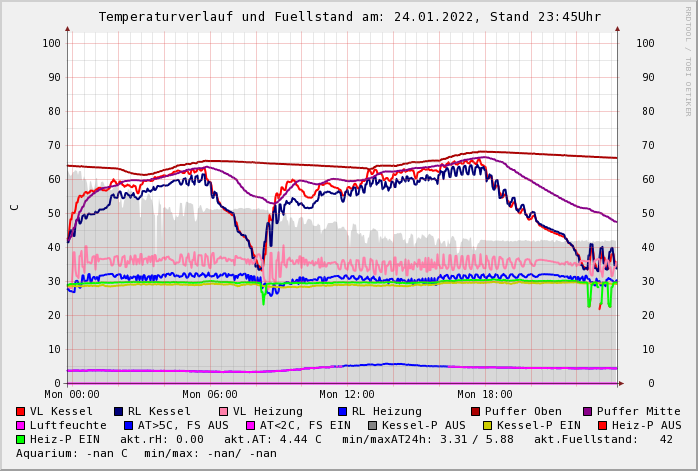698x471 pixels.
Task: Click the Mon 18:00 time axis label
Action: coord(485,395)
